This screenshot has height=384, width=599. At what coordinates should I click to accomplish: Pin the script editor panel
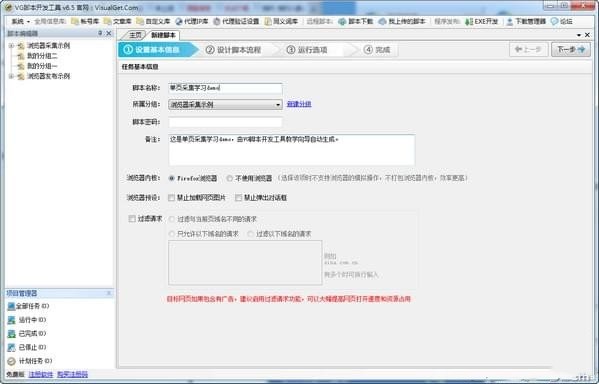pos(100,33)
